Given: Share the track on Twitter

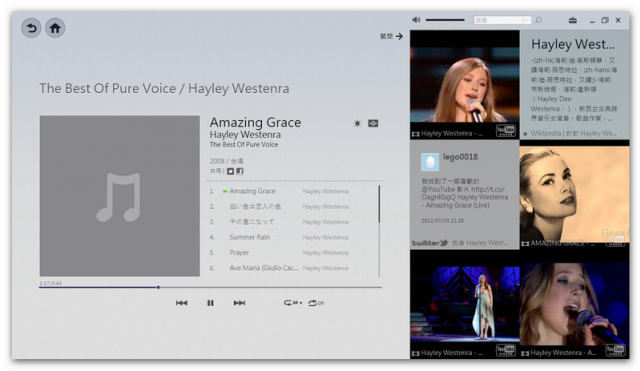Looking at the screenshot, I should (231, 171).
